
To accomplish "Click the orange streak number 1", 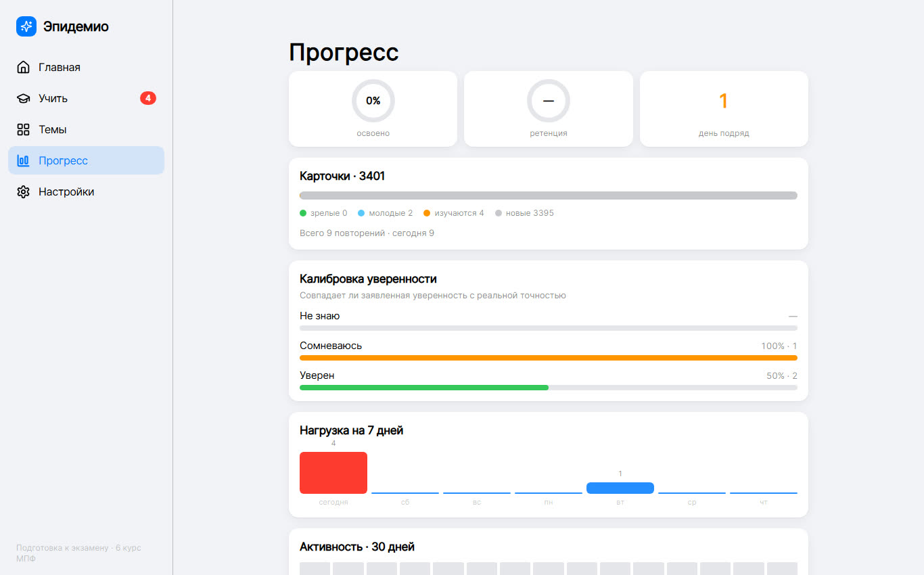I will (x=724, y=101).
